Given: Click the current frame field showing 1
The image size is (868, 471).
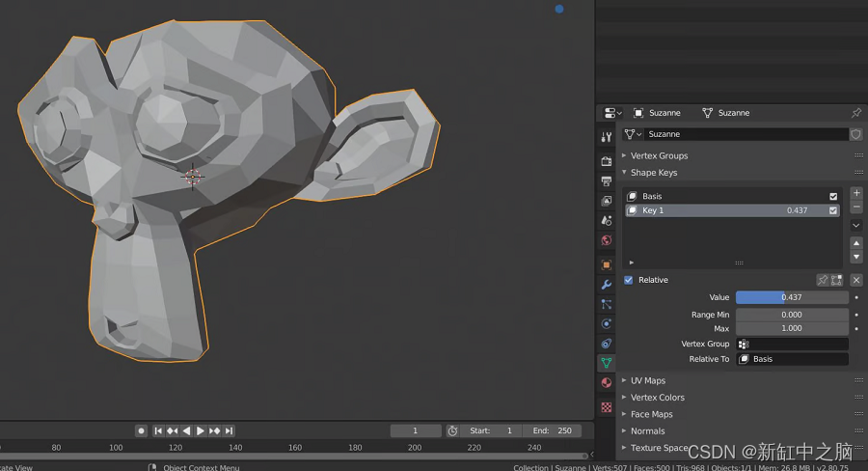Looking at the screenshot, I should [x=416, y=430].
